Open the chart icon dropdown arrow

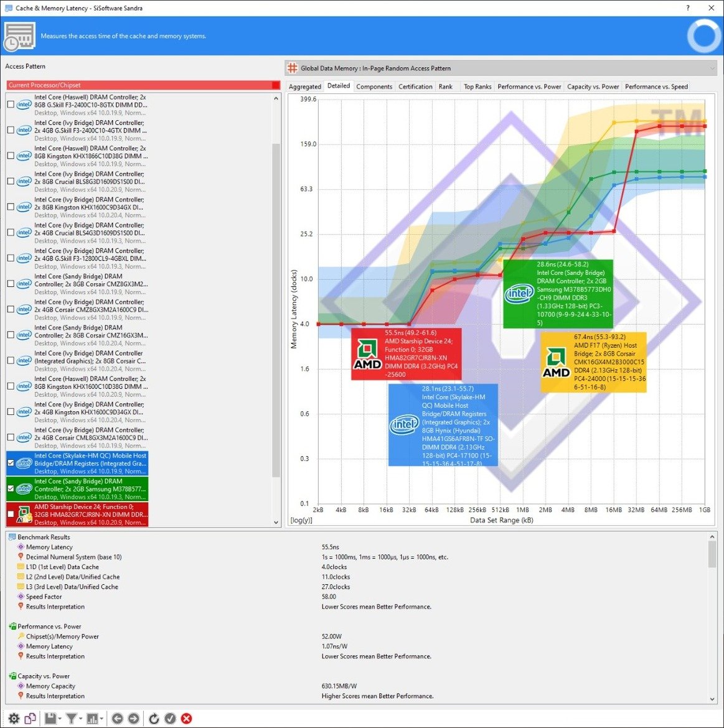pos(101,719)
